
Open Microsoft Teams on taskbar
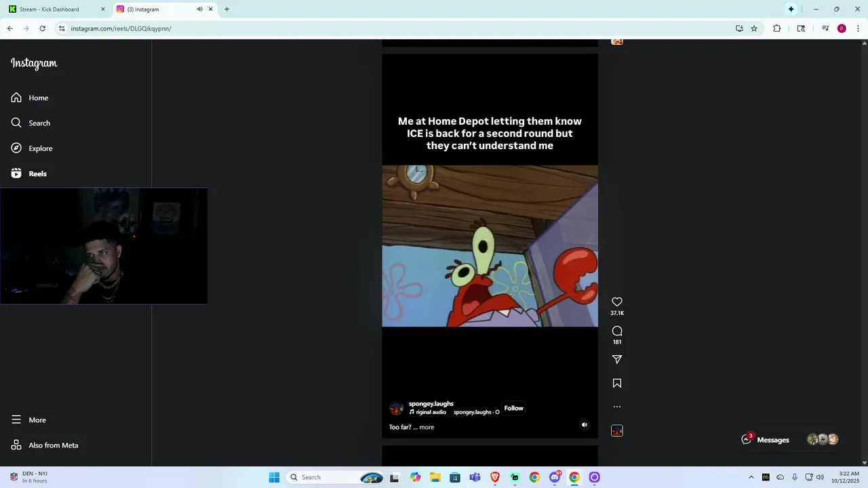point(475,477)
